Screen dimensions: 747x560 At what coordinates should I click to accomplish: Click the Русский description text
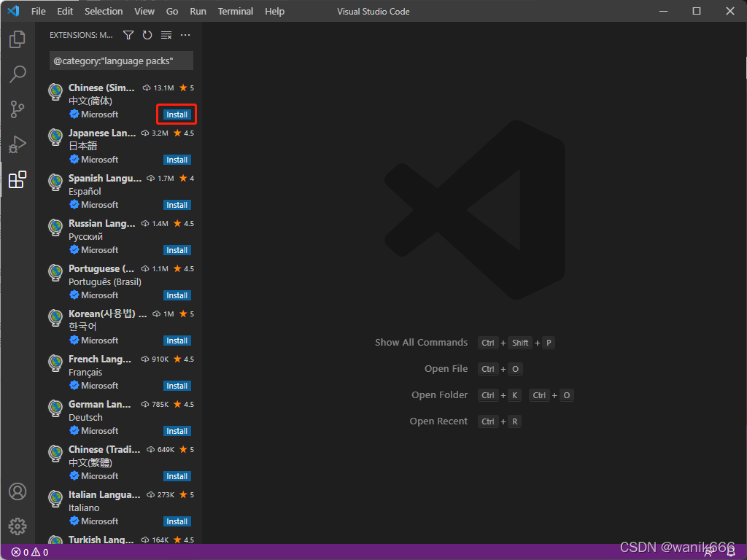pos(86,237)
